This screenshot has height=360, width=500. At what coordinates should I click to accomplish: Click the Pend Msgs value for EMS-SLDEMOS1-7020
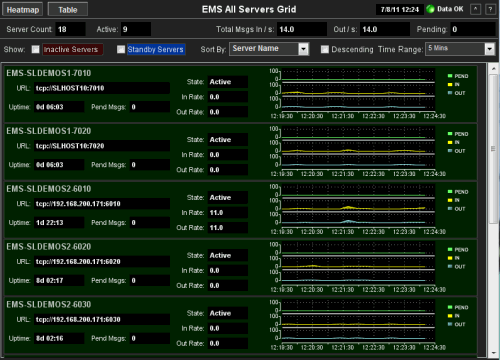pyautogui.click(x=150, y=165)
